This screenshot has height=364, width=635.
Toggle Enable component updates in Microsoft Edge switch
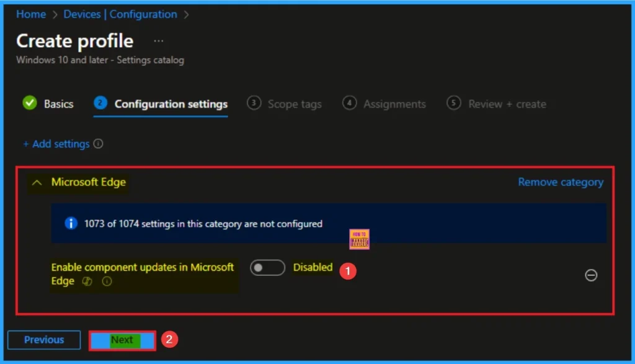coord(267,268)
